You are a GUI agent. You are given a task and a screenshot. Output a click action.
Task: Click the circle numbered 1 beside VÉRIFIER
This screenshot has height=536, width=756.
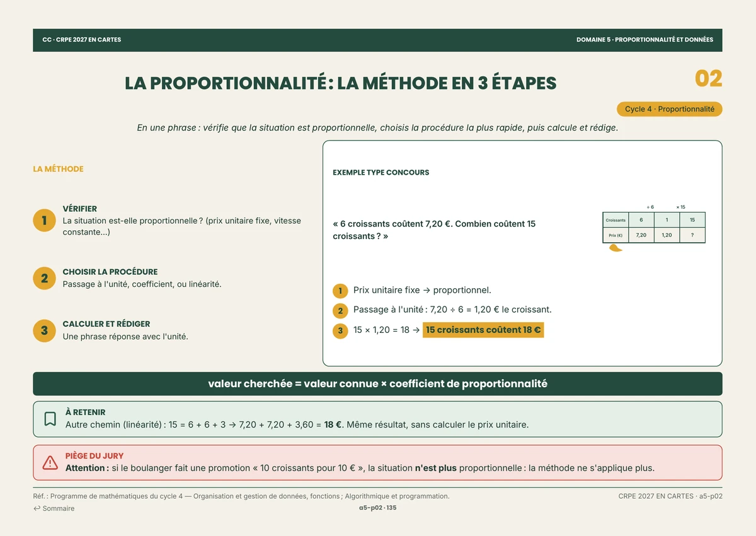(44, 221)
